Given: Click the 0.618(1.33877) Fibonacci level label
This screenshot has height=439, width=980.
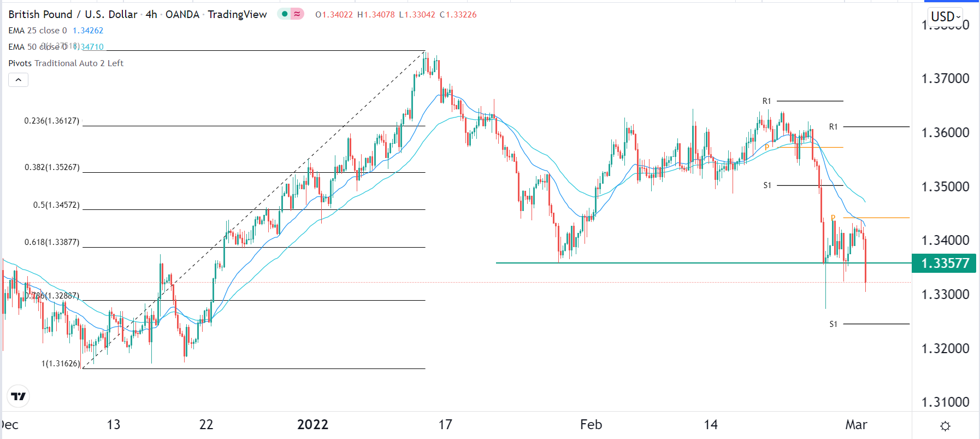Looking at the screenshot, I should click(52, 242).
